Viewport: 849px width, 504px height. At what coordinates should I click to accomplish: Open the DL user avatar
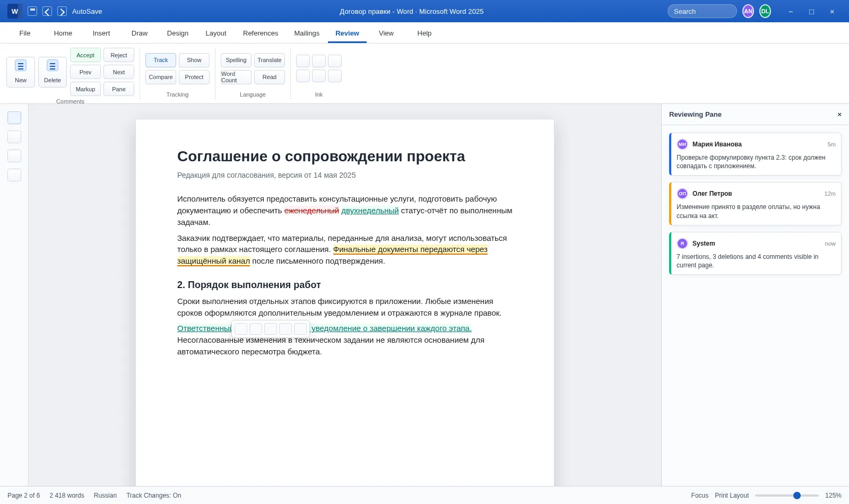pyautogui.click(x=765, y=11)
